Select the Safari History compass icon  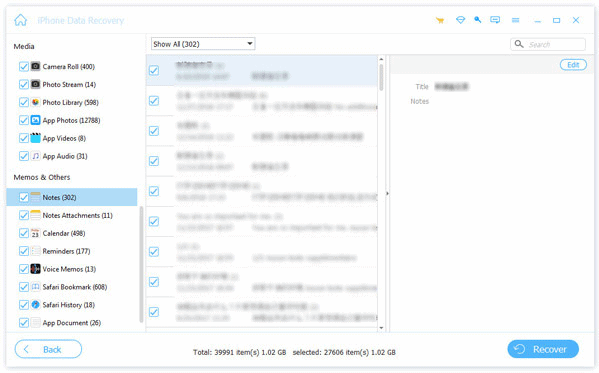(35, 305)
